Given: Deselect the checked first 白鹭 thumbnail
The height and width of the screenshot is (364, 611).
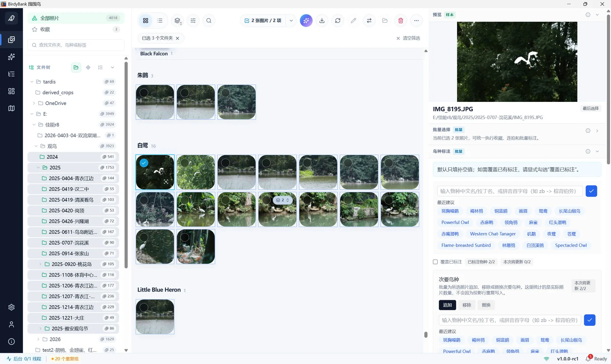Looking at the screenshot, I should (144, 163).
